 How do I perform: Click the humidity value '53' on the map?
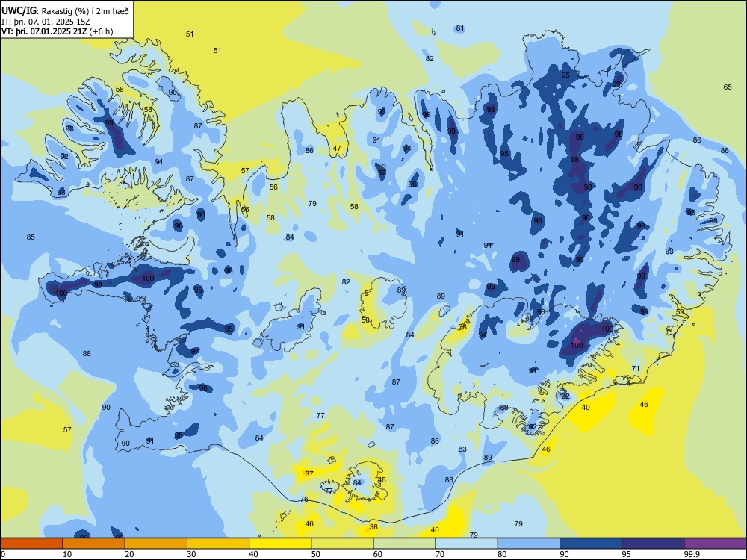pyautogui.click(x=680, y=312)
